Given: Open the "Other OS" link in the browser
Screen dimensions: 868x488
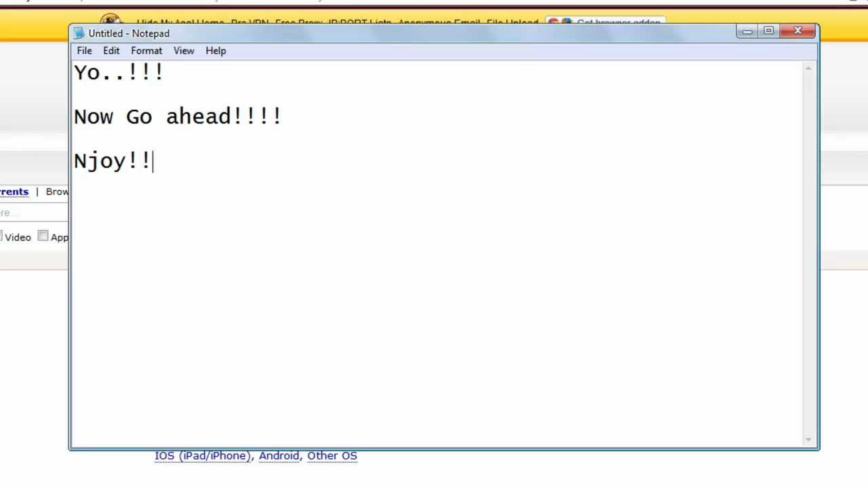Looking at the screenshot, I should coord(332,455).
